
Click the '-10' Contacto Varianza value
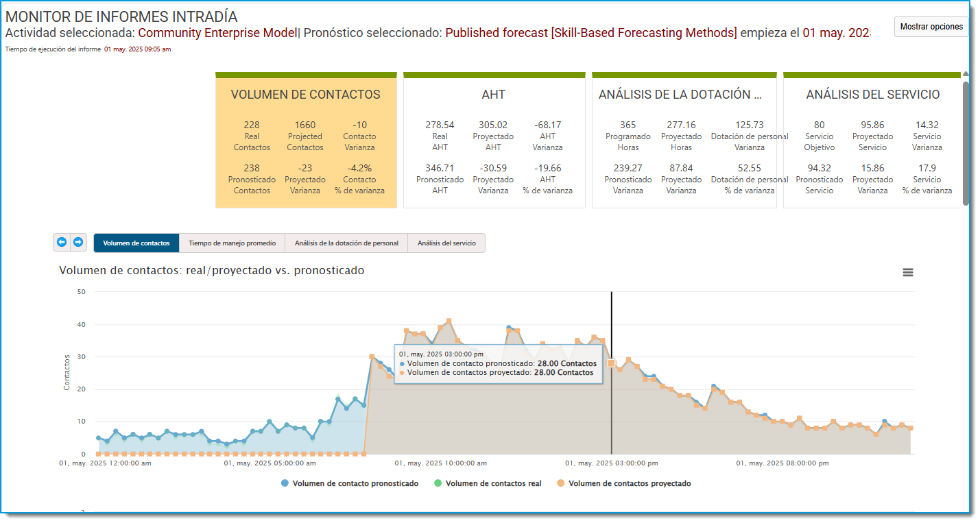pos(359,125)
